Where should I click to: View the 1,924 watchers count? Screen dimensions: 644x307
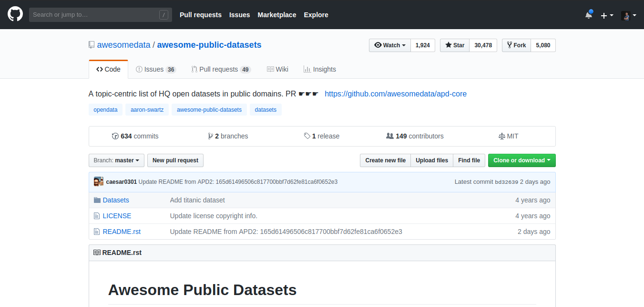tap(423, 45)
